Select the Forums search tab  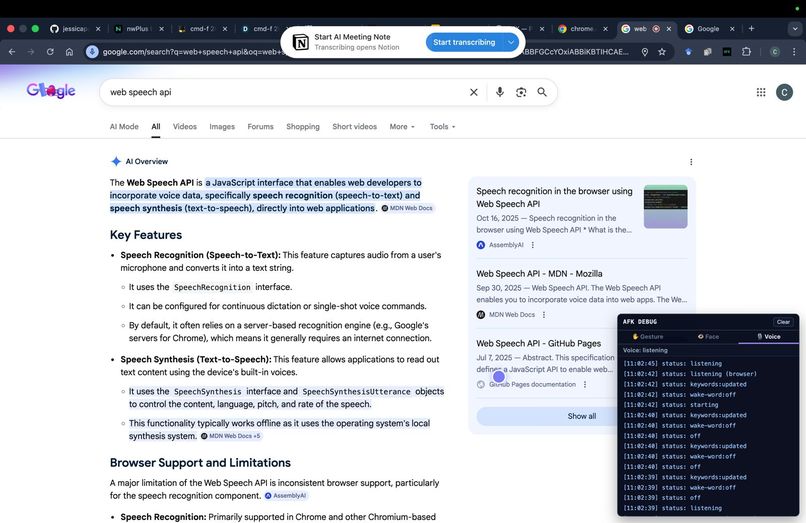pos(260,127)
